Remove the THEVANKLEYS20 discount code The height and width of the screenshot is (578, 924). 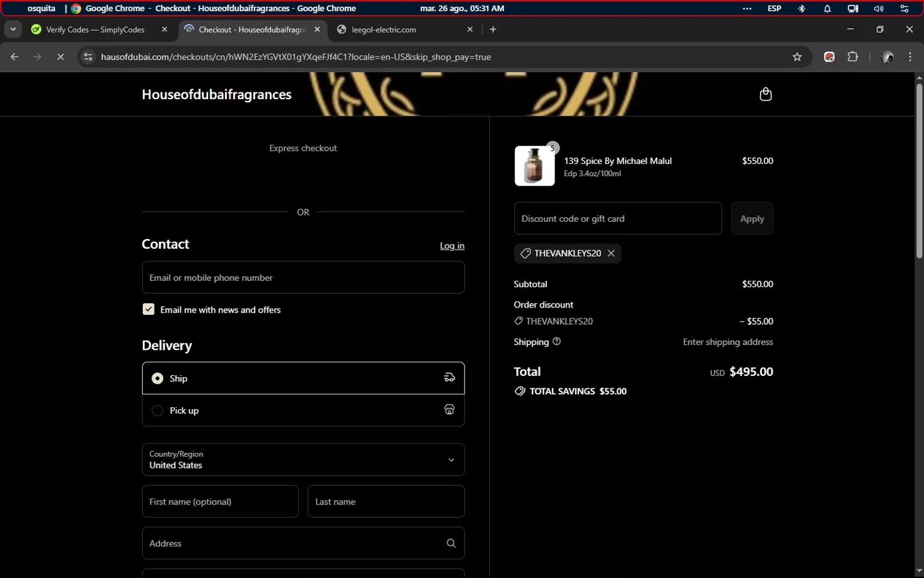pyautogui.click(x=611, y=253)
